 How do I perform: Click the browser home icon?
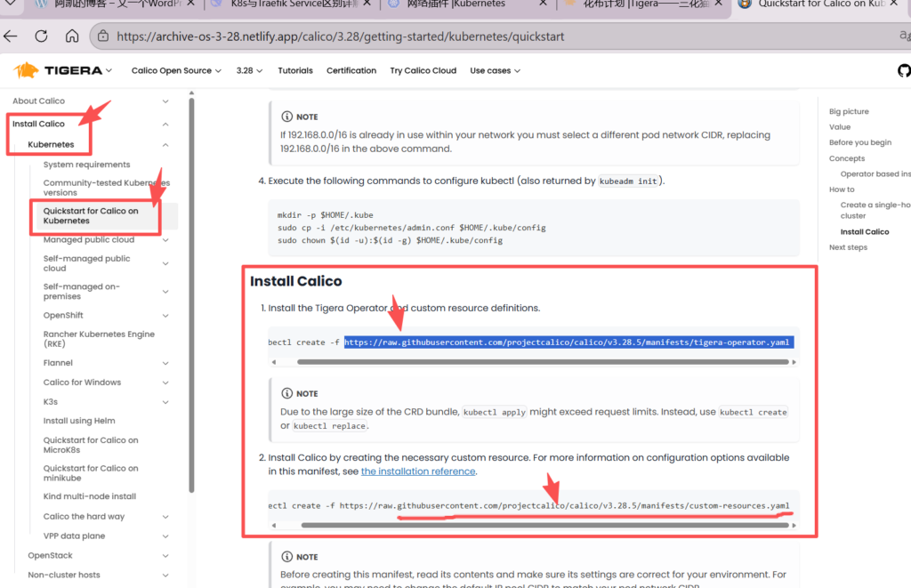[x=71, y=37]
